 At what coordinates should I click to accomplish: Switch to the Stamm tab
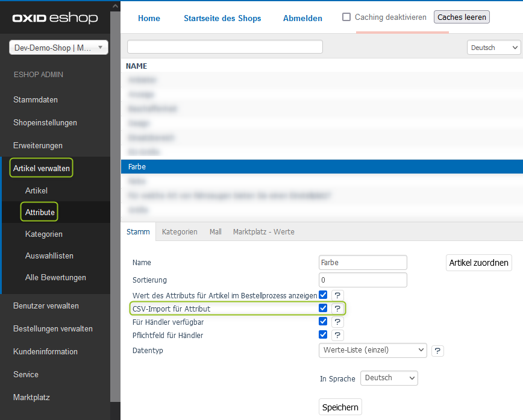138,232
